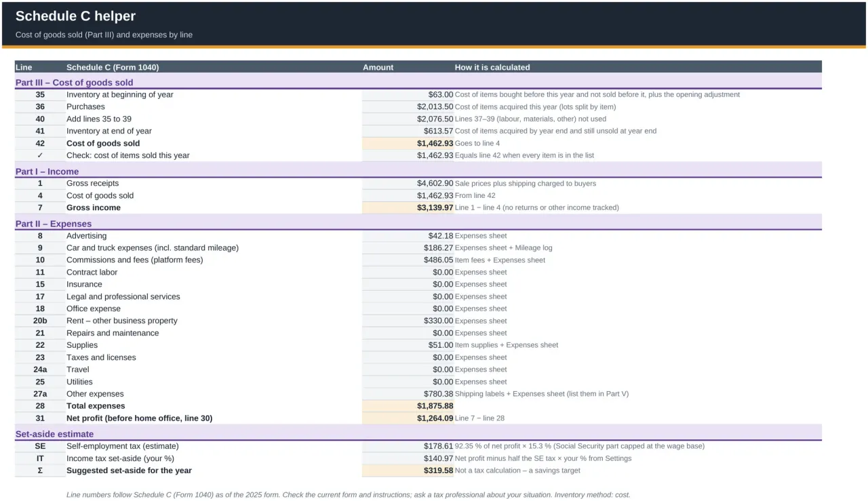The width and height of the screenshot is (868, 501).
Task: Click the 'Goes to line 4' note
Action: [477, 144]
